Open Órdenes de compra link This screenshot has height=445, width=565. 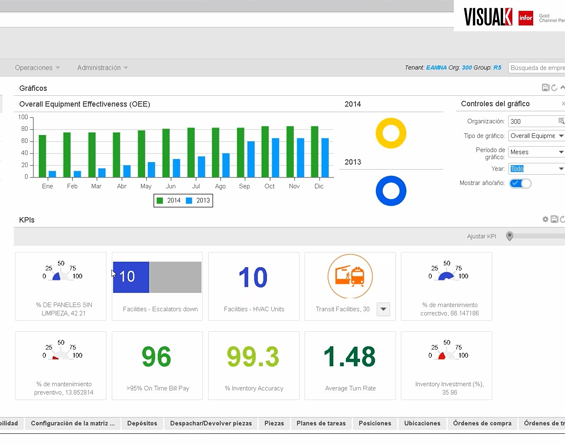[482, 423]
